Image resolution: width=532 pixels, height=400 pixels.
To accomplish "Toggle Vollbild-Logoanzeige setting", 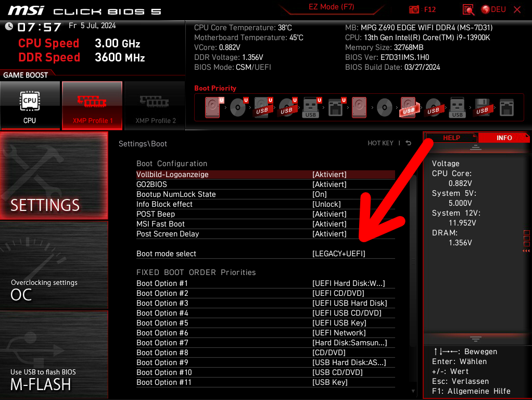I will click(x=265, y=174).
